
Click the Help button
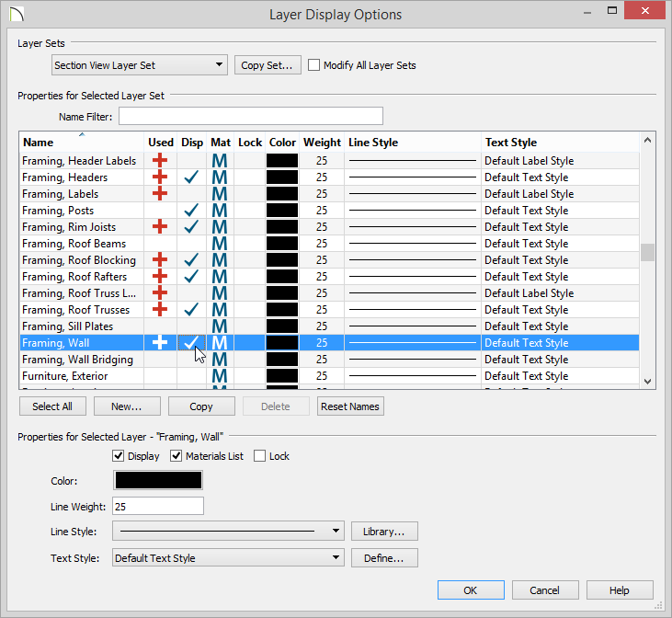point(620,590)
